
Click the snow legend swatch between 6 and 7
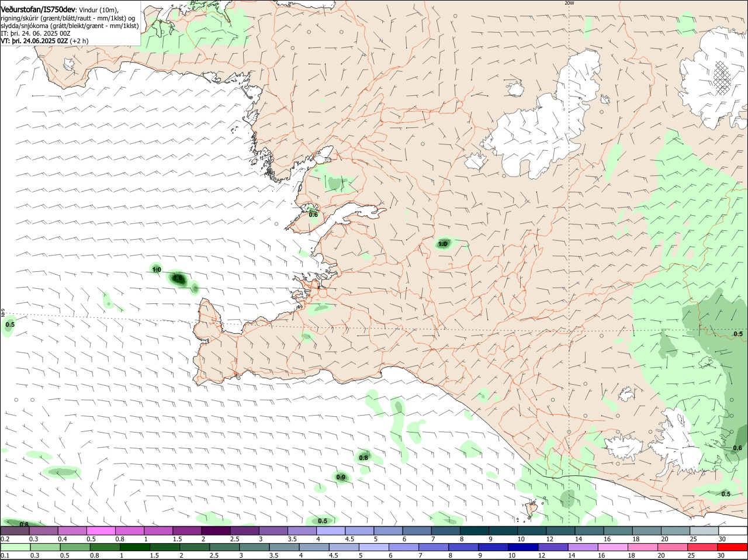[x=417, y=531]
